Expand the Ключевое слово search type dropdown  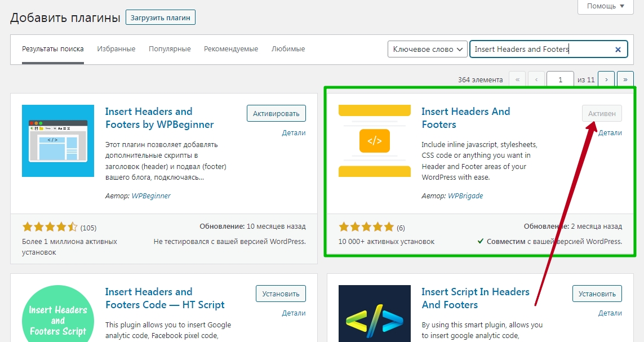(x=428, y=49)
